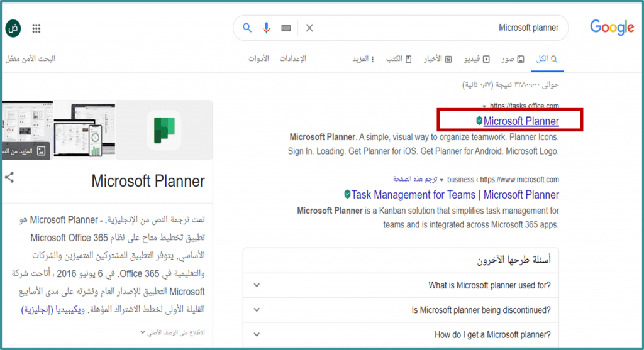Image resolution: width=644 pixels, height=350 pixels.
Task: Click البحث الآمن مقفل SafeSearch label
Action: coord(30,58)
